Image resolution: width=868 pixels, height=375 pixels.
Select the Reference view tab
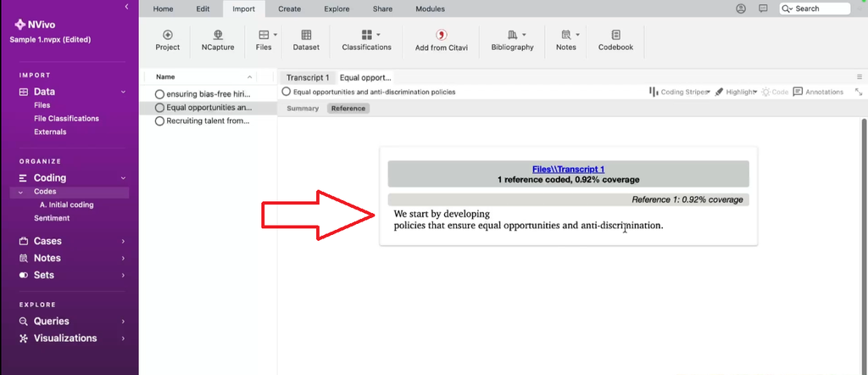tap(348, 109)
